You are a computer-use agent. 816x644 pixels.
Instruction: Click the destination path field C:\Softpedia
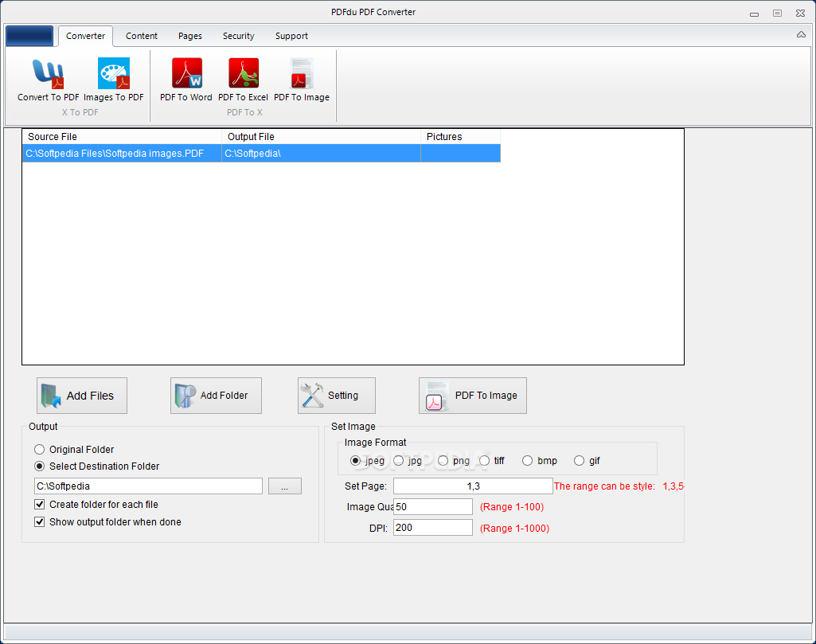coord(148,486)
